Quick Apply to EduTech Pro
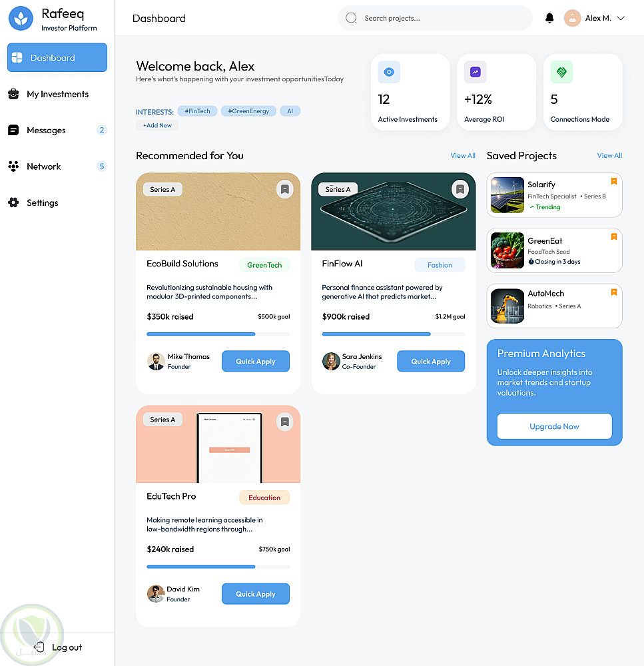Image resolution: width=644 pixels, height=666 pixels. point(256,594)
